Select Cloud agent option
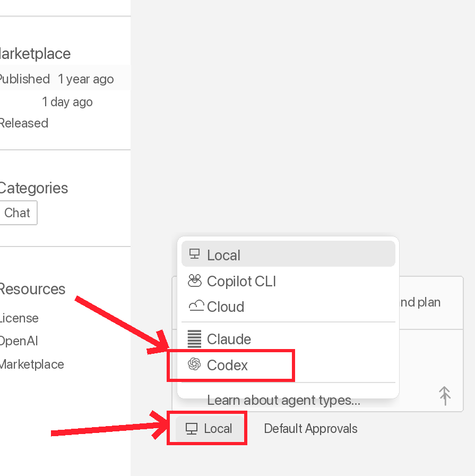This screenshot has width=475, height=476. pos(288,307)
